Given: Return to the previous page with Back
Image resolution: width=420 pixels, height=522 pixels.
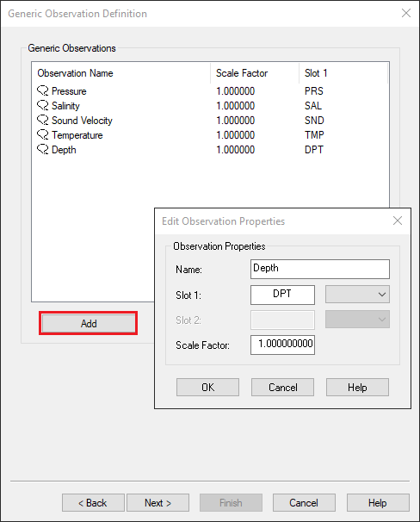Looking at the screenshot, I should pyautogui.click(x=93, y=503).
